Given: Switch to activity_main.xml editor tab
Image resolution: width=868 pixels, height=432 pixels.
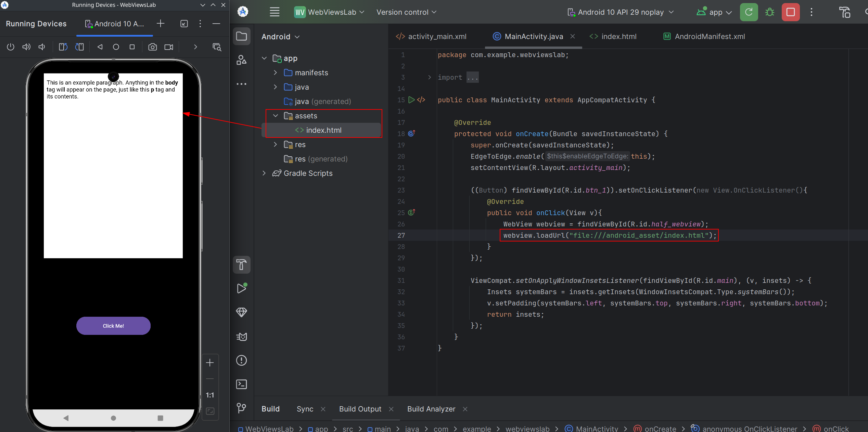Looking at the screenshot, I should point(431,36).
